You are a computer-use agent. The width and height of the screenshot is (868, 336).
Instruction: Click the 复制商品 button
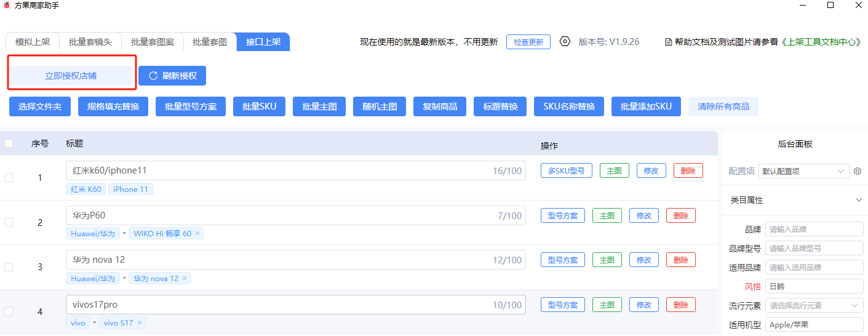click(440, 106)
